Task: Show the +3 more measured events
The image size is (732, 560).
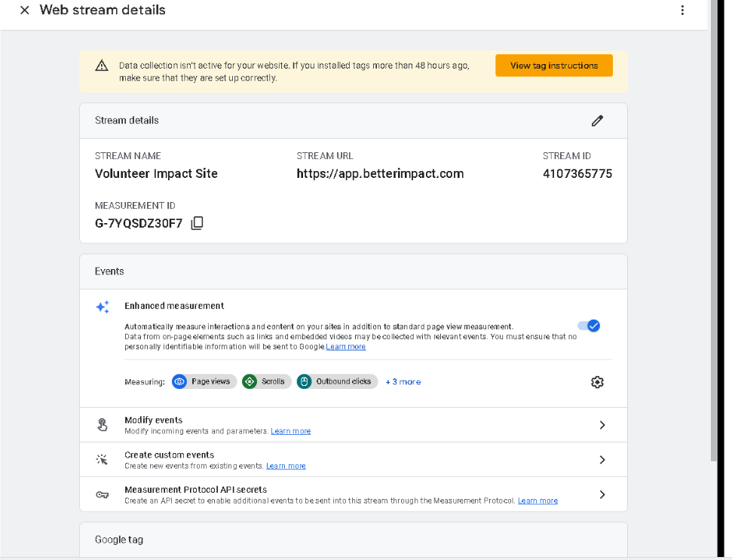Action: point(403,382)
